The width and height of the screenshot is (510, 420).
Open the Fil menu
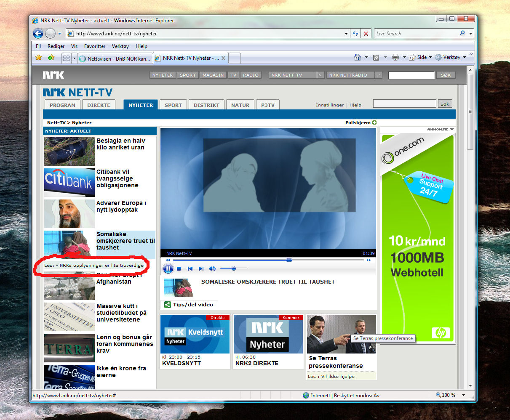click(x=38, y=46)
